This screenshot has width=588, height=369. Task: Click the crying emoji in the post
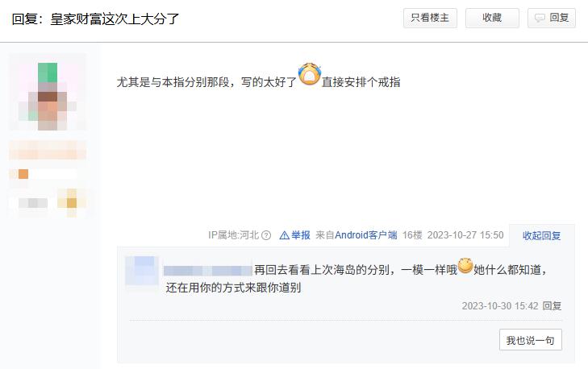310,74
